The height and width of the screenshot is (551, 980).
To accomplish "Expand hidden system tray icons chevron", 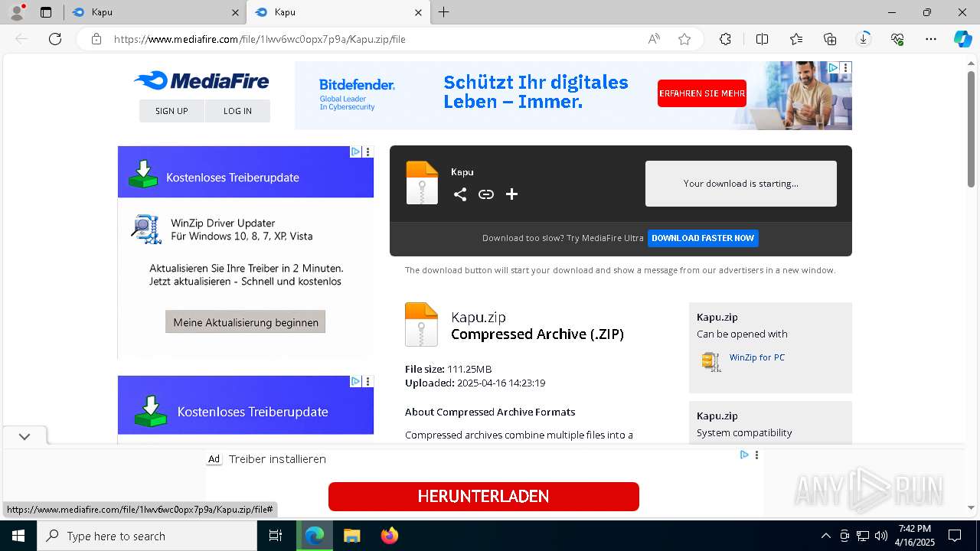I will point(825,536).
